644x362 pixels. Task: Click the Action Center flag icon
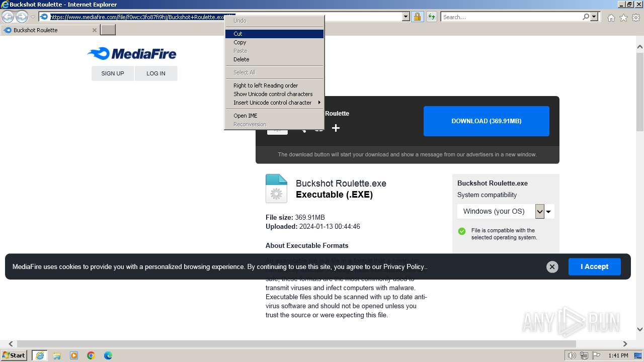pos(596,355)
